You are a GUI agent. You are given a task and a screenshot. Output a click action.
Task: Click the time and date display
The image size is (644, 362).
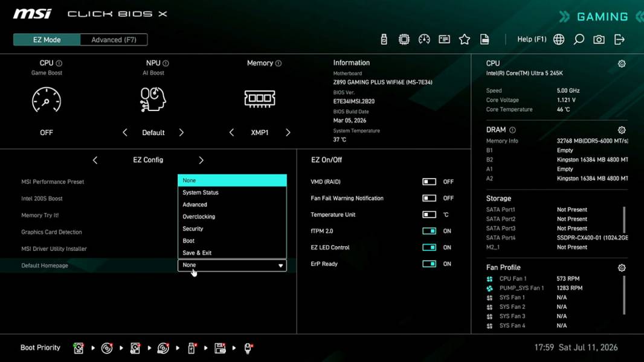pyautogui.click(x=576, y=348)
